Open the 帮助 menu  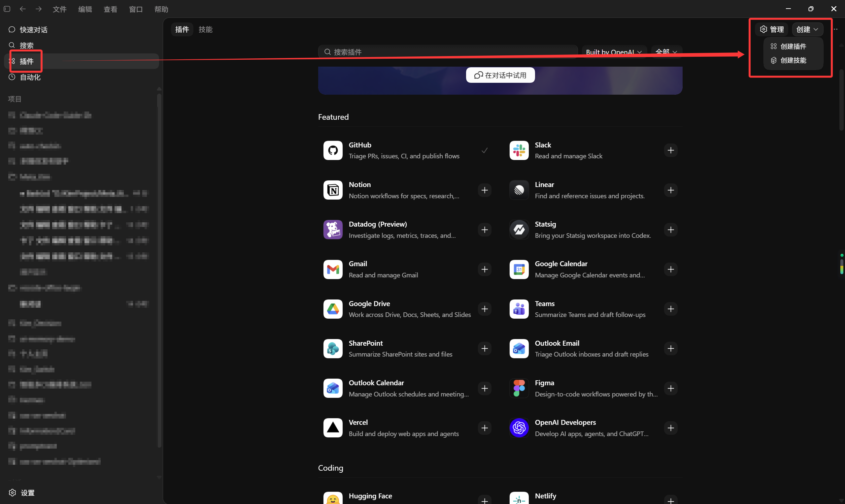click(161, 9)
